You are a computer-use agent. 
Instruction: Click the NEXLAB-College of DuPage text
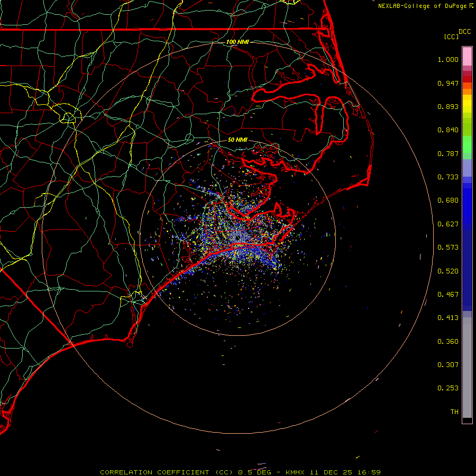pos(423,6)
